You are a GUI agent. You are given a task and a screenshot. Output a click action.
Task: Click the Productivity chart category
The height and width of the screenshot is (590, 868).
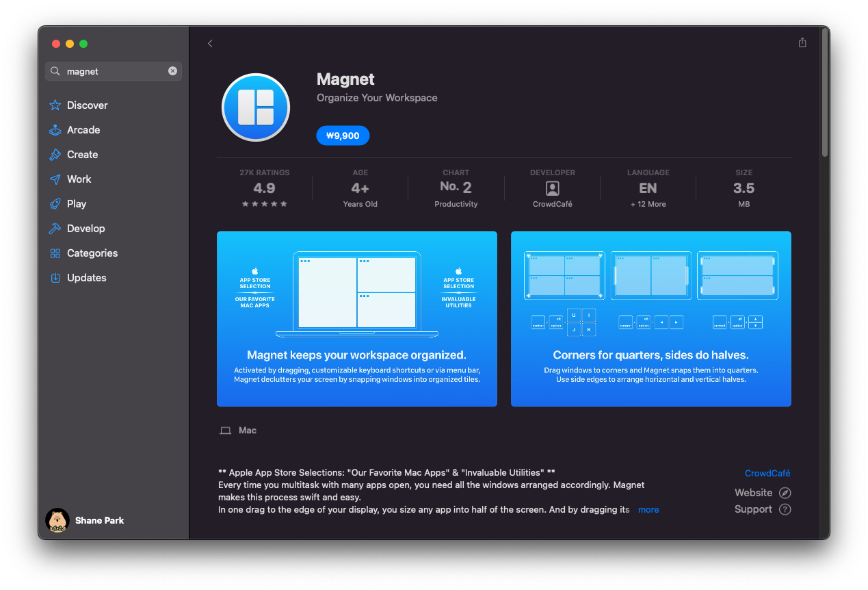click(x=456, y=204)
